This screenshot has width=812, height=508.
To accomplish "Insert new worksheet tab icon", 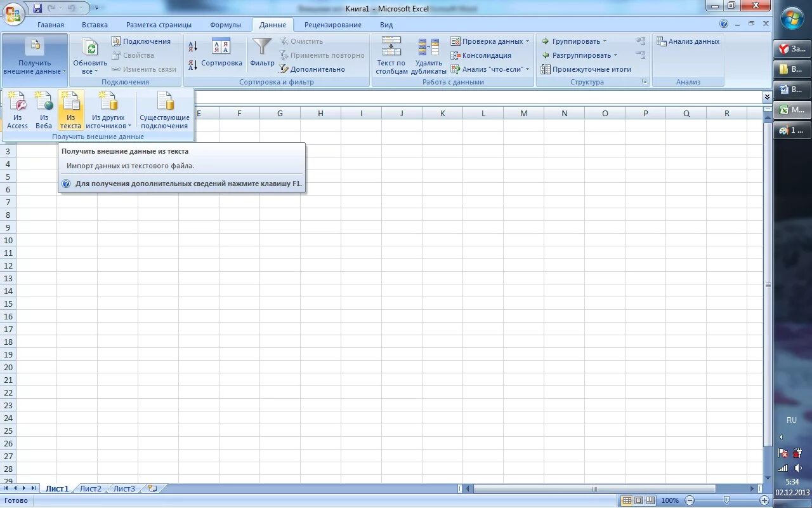I will point(152,488).
